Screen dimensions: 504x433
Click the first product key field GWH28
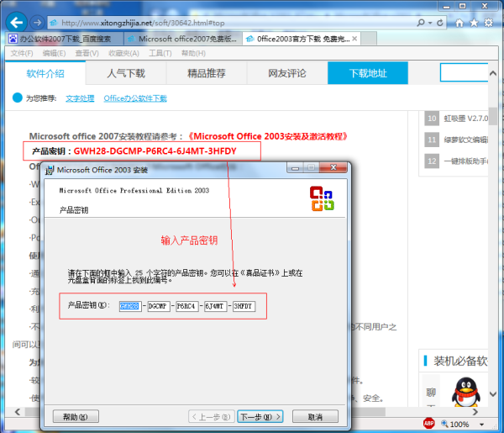pos(129,306)
